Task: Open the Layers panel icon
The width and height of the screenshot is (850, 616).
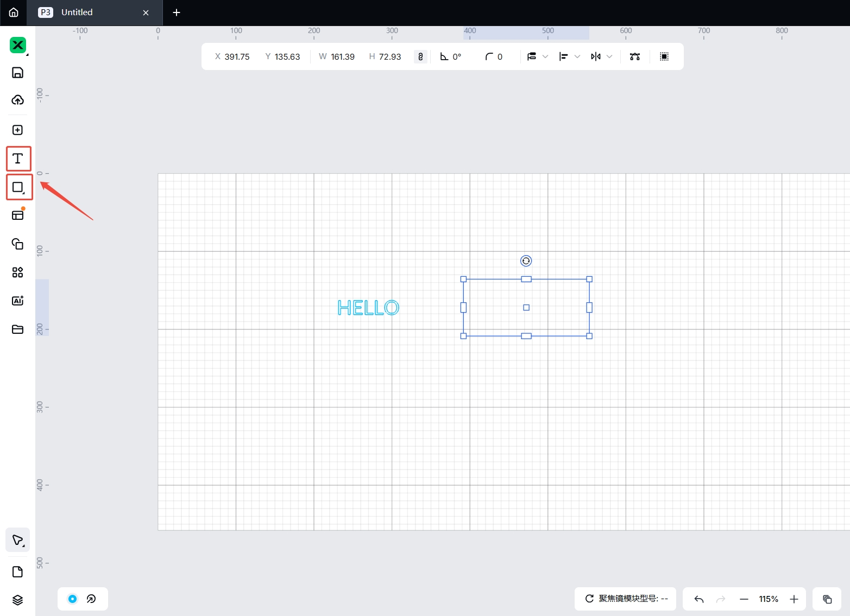Action: [x=18, y=600]
